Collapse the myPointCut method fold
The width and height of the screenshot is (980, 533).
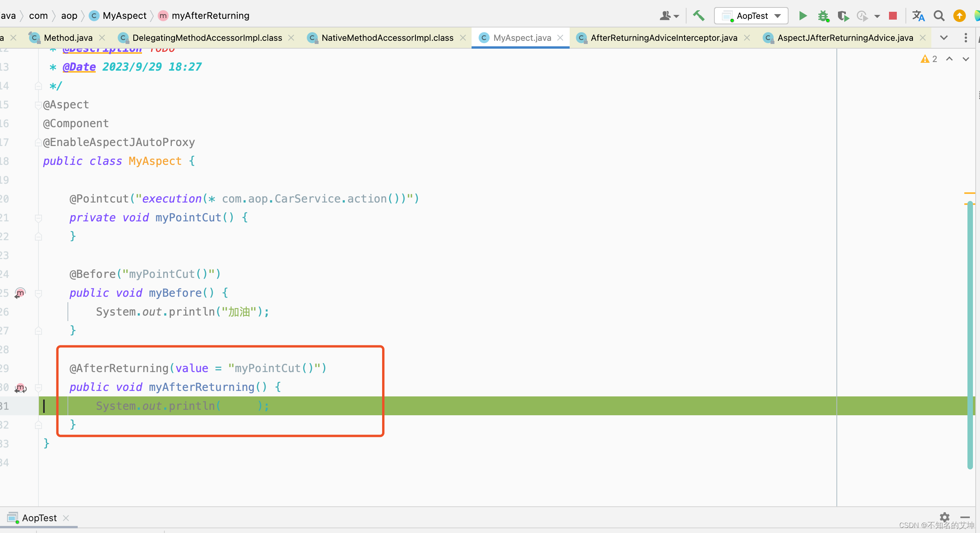(38, 218)
